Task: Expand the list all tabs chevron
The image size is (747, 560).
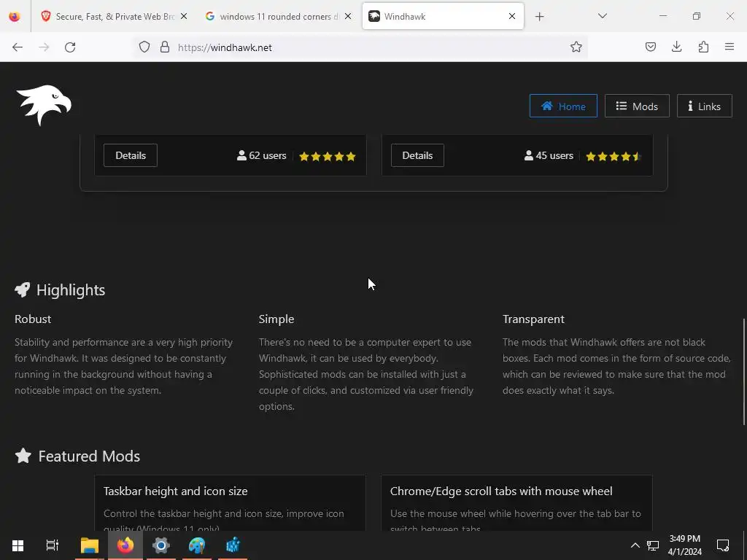Action: (603, 16)
